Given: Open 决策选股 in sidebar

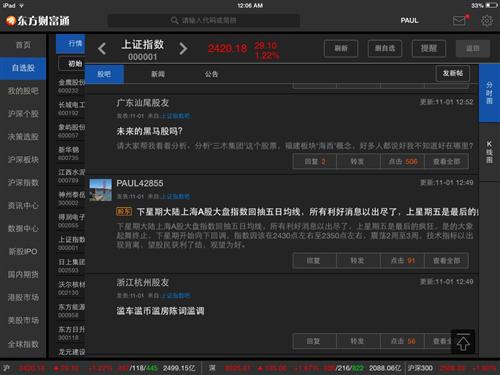Looking at the screenshot, I should click(23, 137).
